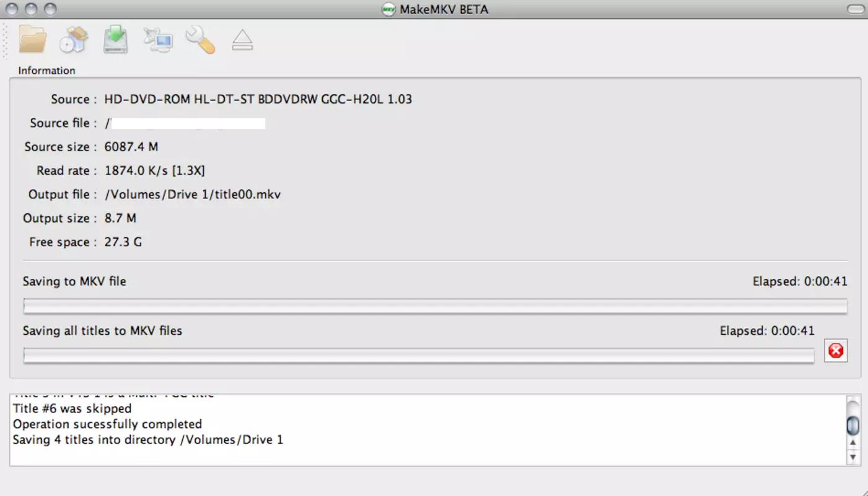Screen dimensions: 868x496
Task: Click the stream to network icon
Action: (x=158, y=40)
